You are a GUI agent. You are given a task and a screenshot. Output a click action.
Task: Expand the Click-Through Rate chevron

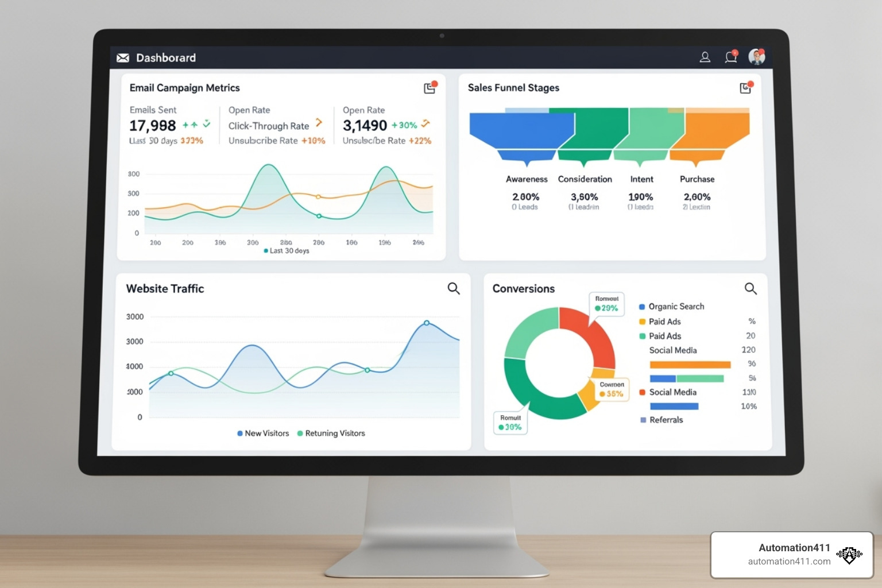pyautogui.click(x=319, y=123)
